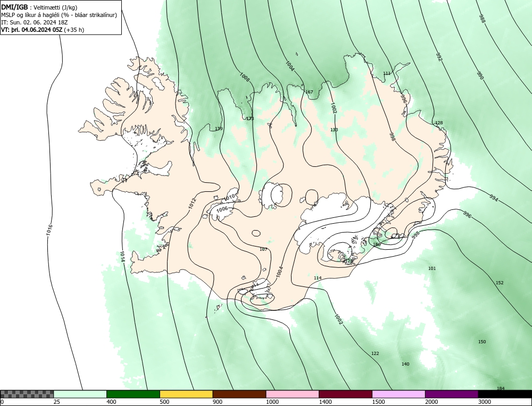Select the 990 isobar label

[x=480, y=75]
